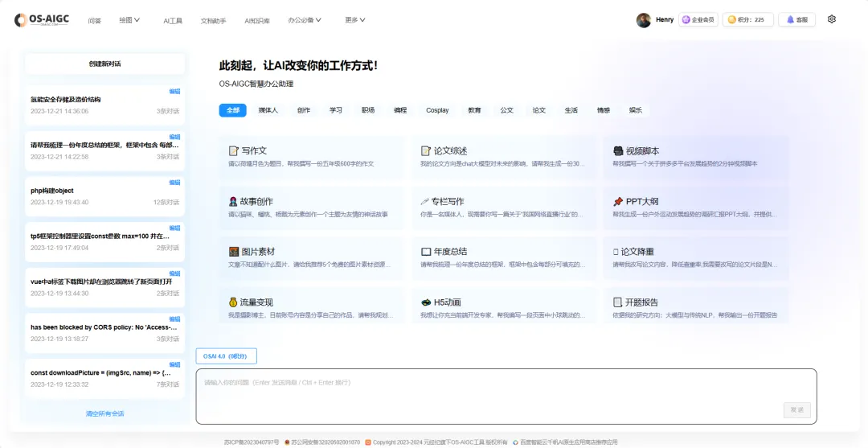Select the Cosplay category tab

[437, 110]
